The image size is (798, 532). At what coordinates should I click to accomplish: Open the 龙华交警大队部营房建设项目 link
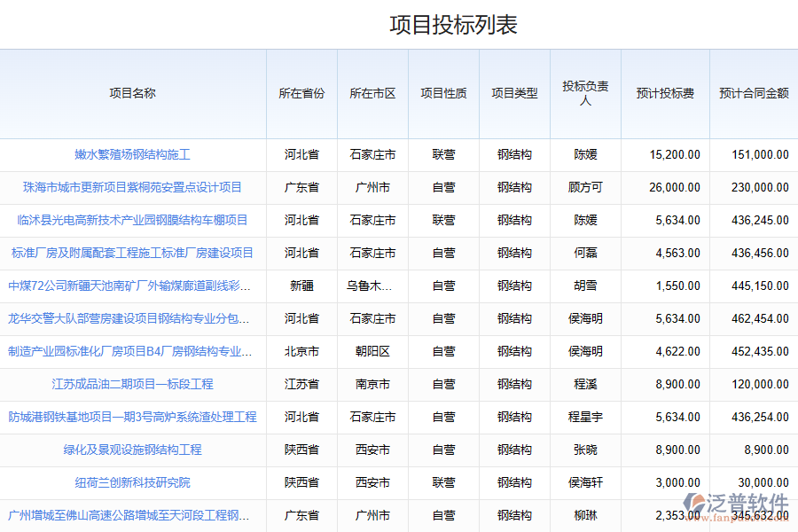pyautogui.click(x=129, y=318)
